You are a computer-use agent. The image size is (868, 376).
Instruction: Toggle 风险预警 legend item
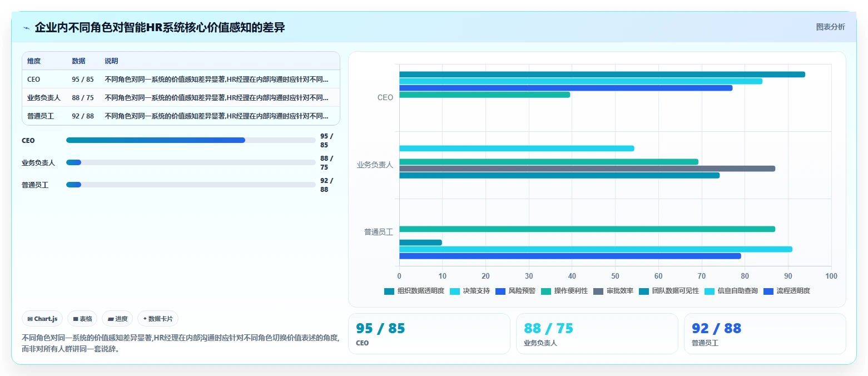pos(515,291)
